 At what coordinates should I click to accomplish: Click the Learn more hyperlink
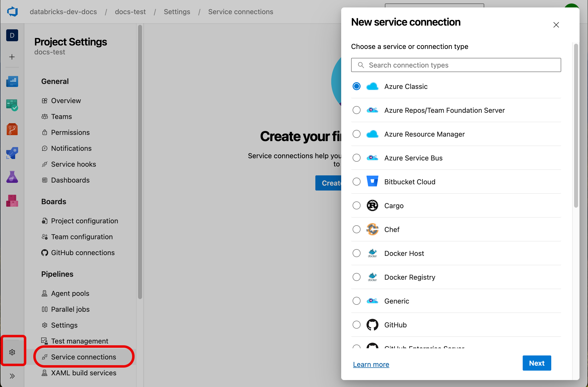370,364
